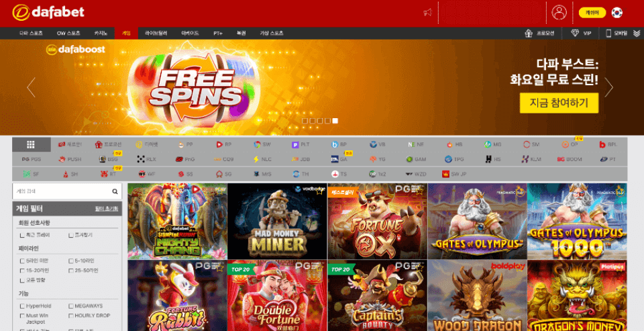Viewport: 644px width, 331px height.
Task: Filter by SM provider
Action: 531,145
